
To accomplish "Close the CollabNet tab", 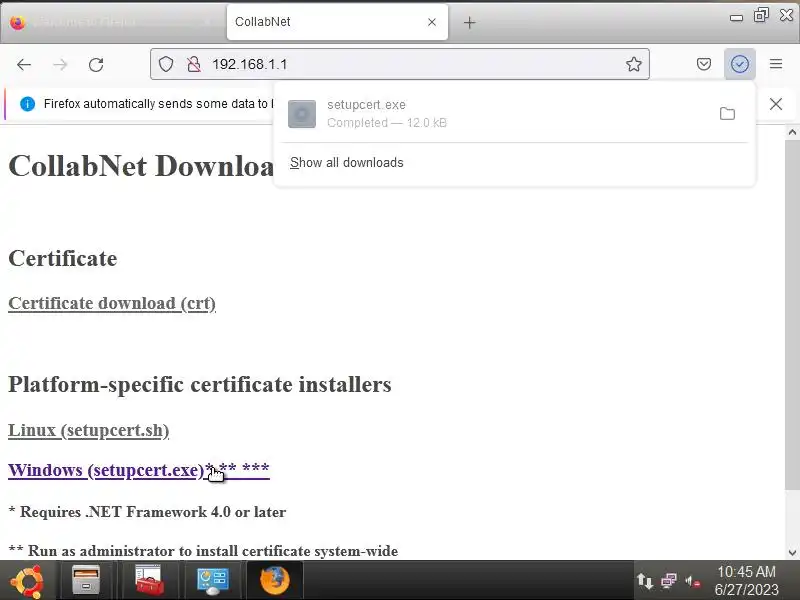I will 432,22.
